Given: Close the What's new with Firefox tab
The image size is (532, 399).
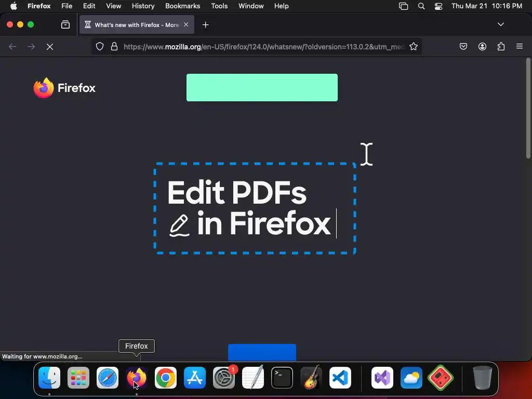Looking at the screenshot, I should click(x=186, y=24).
